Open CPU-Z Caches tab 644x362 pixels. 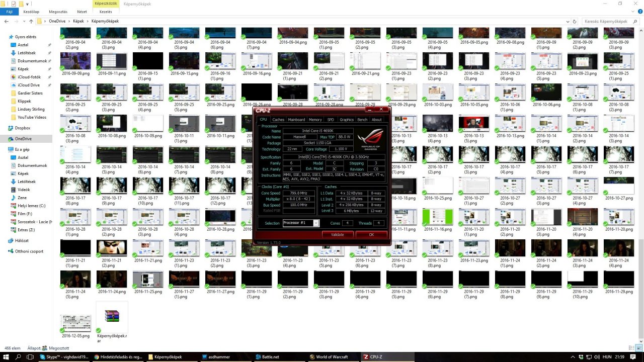(278, 120)
